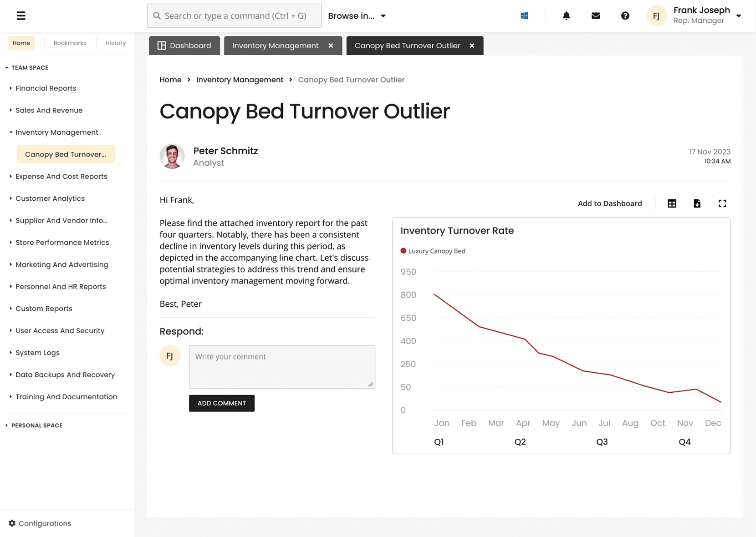756x537 pixels.
Task: Click the Write your comment box
Action: (x=282, y=367)
